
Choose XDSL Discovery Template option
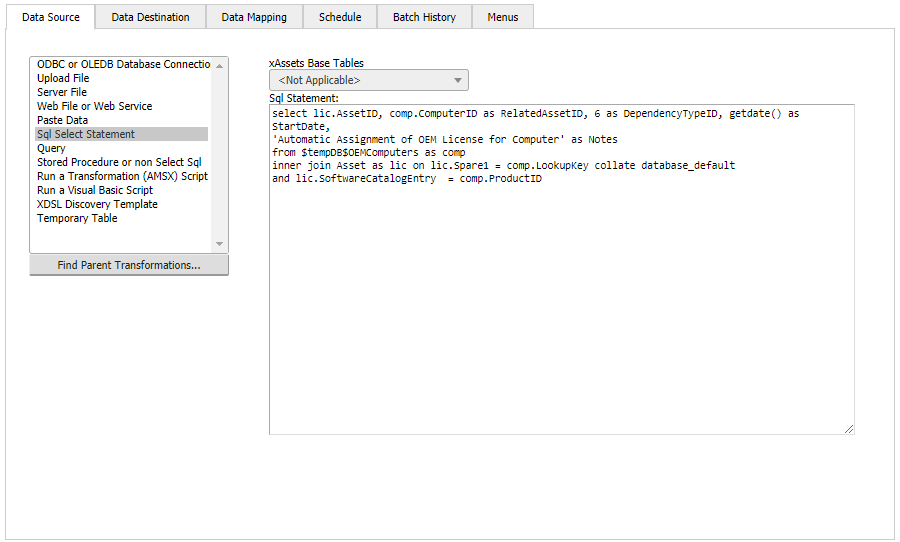click(122, 204)
